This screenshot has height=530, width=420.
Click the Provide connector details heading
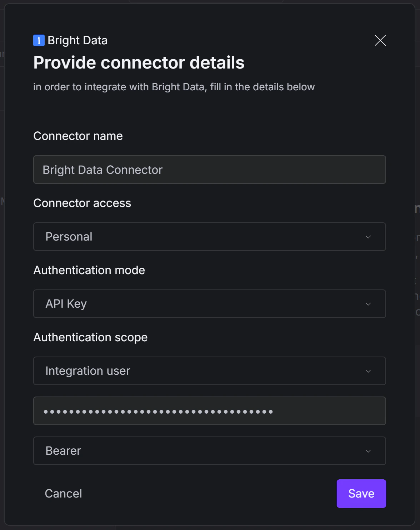tap(139, 62)
